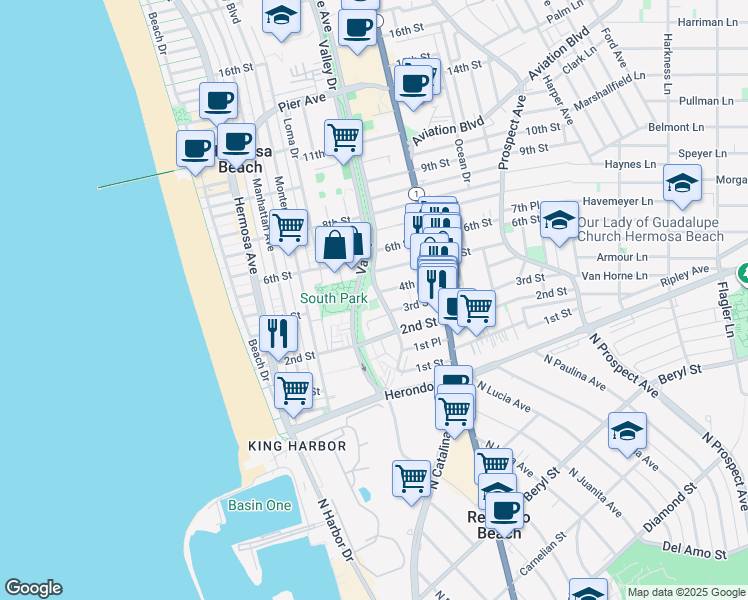Viewport: 748px width, 600px height.
Task: Open the shopping cart marker beside N Lucia Ave
Action: [x=456, y=410]
